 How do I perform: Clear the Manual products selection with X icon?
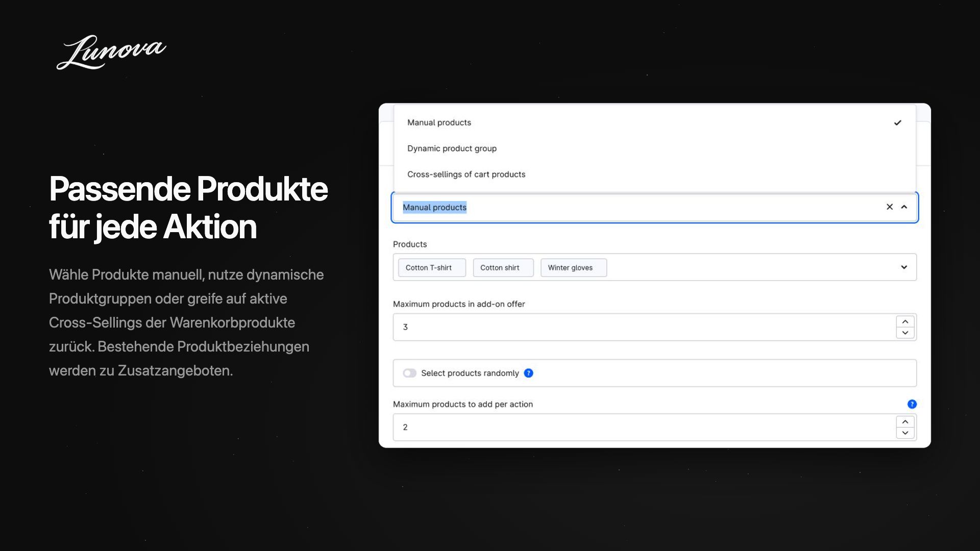(890, 207)
